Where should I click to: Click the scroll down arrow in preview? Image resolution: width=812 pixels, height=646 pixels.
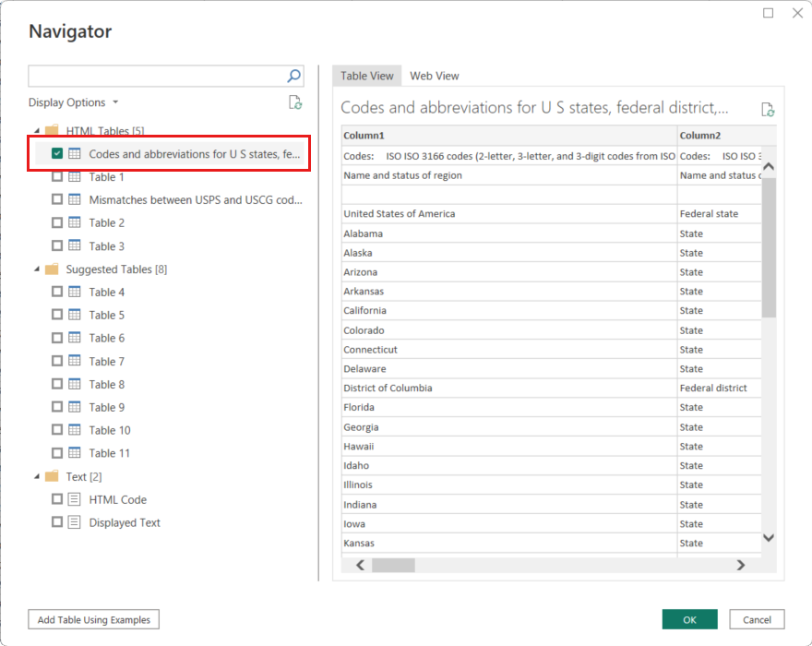pos(769,538)
